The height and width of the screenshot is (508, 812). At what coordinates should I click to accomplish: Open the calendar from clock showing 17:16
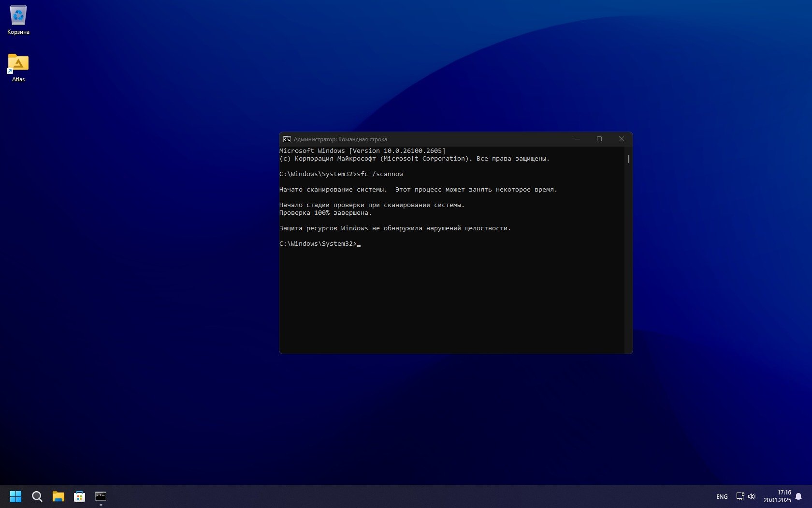coord(777,496)
